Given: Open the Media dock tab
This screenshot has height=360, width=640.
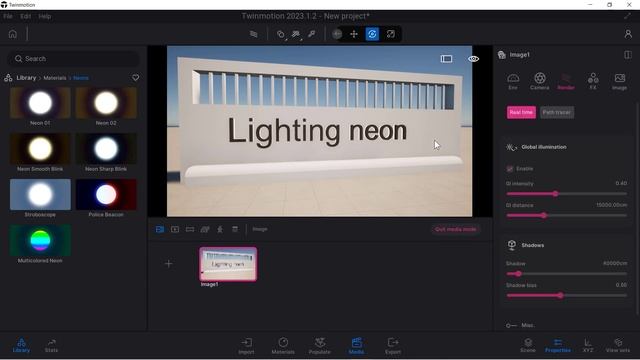Looking at the screenshot, I should [x=356, y=345].
